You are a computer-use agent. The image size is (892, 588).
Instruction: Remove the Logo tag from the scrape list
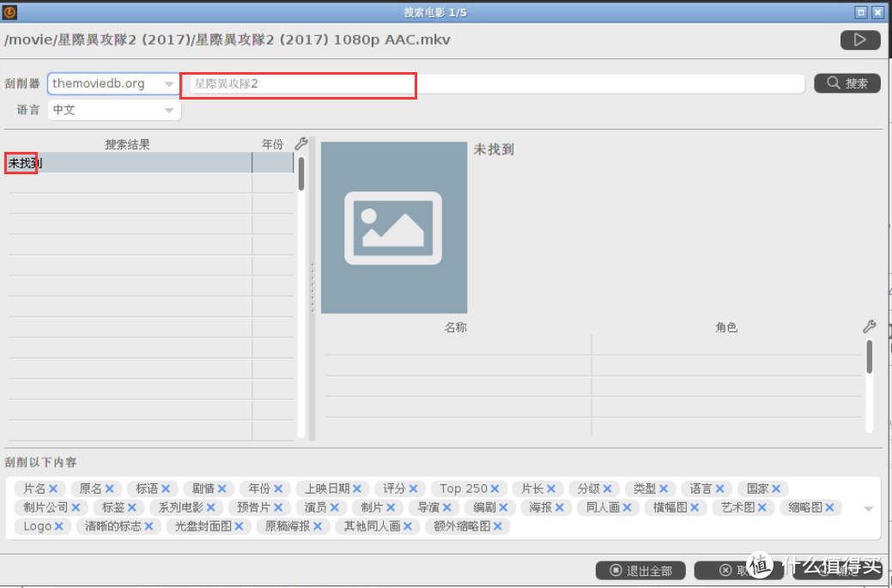(x=59, y=526)
